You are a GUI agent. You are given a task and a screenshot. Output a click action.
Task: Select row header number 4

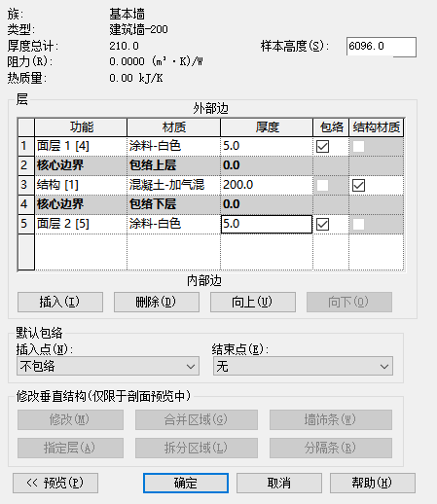coord(26,204)
